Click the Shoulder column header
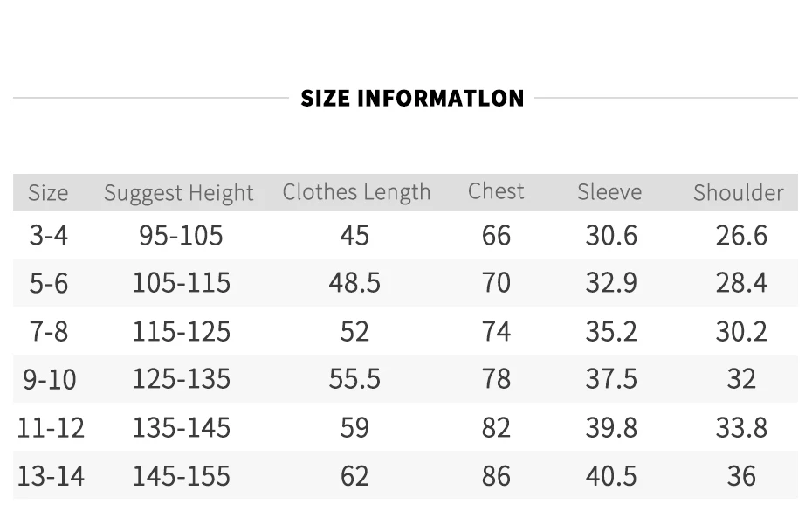Viewport: 812px width, 525px height. [739, 193]
